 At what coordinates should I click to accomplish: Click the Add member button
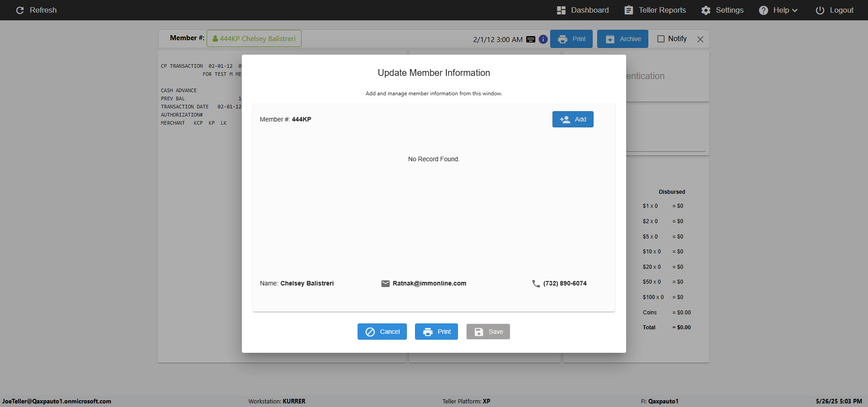573,119
